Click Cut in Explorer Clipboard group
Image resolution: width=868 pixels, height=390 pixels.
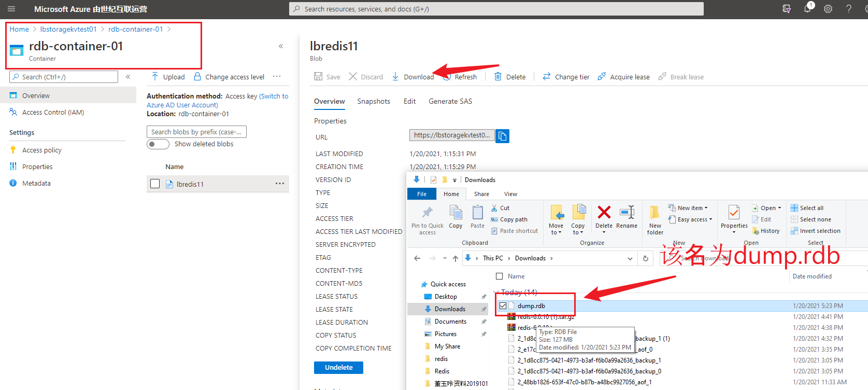[500, 208]
